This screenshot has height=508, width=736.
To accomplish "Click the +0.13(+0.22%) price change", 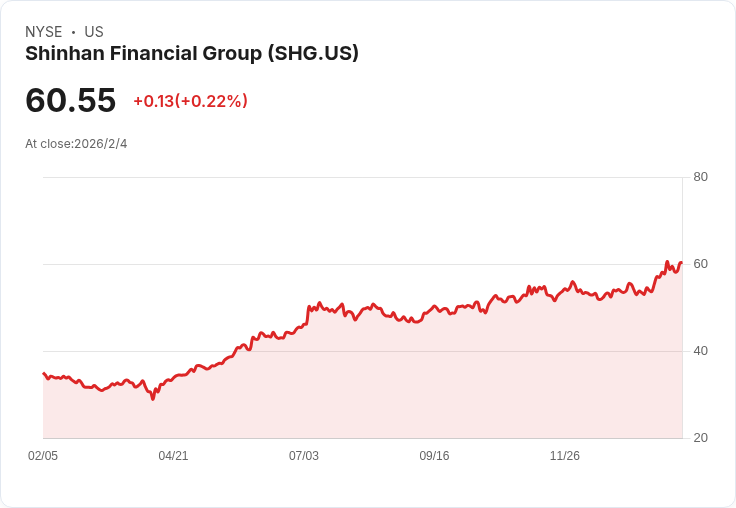I will click(x=190, y=101).
